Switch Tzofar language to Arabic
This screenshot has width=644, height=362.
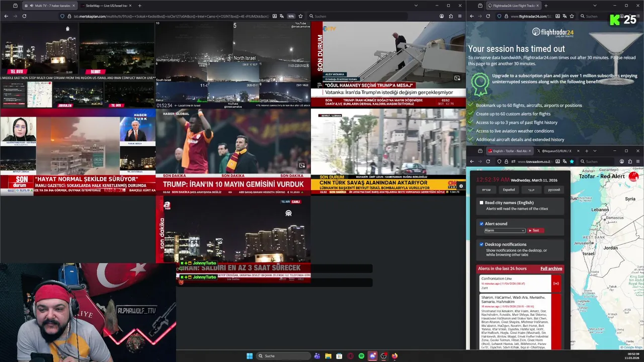pyautogui.click(x=531, y=190)
